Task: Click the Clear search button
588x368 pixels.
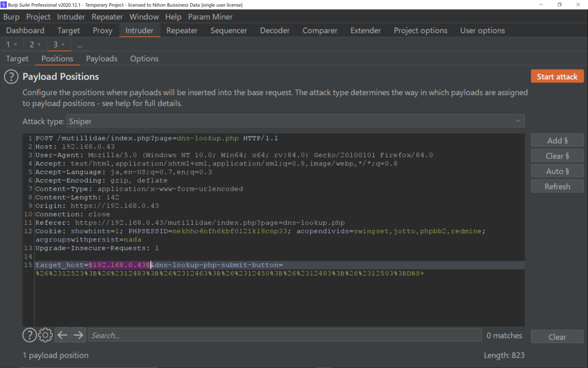Action: (557, 337)
